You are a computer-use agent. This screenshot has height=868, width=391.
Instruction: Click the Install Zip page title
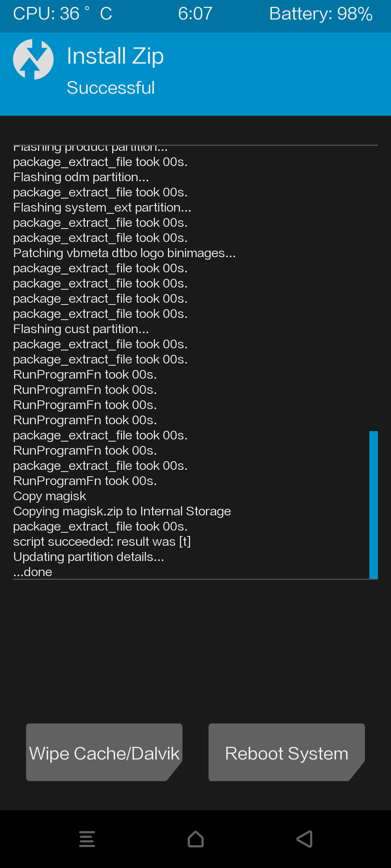[115, 56]
